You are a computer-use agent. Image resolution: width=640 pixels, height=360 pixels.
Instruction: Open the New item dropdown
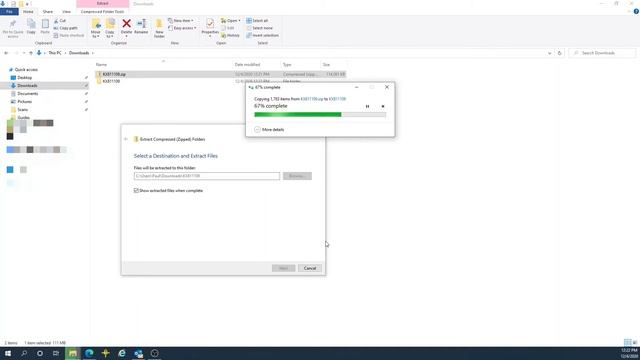[181, 20]
